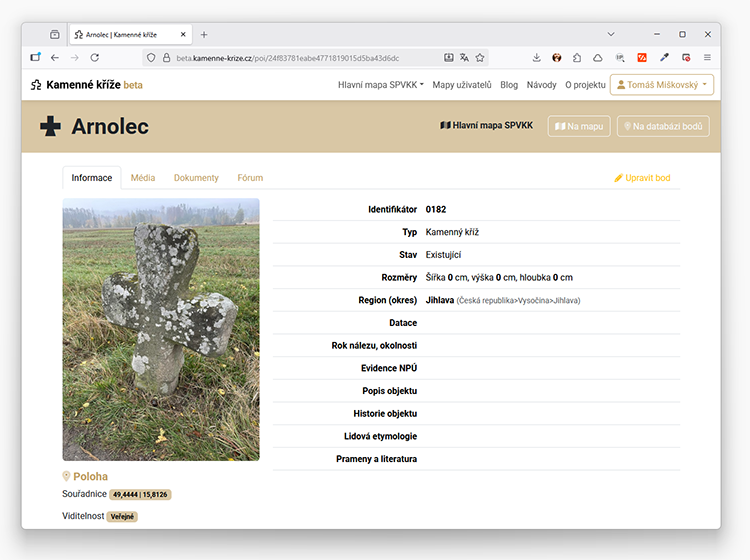Open the Dokumenty tab
Screen dimensions: 750x560
click(196, 178)
